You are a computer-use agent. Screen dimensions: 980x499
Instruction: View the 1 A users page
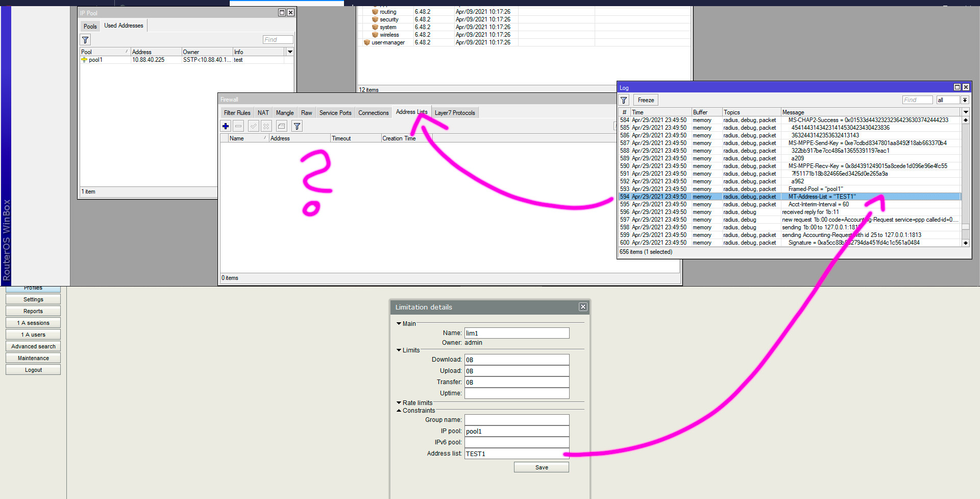click(33, 335)
